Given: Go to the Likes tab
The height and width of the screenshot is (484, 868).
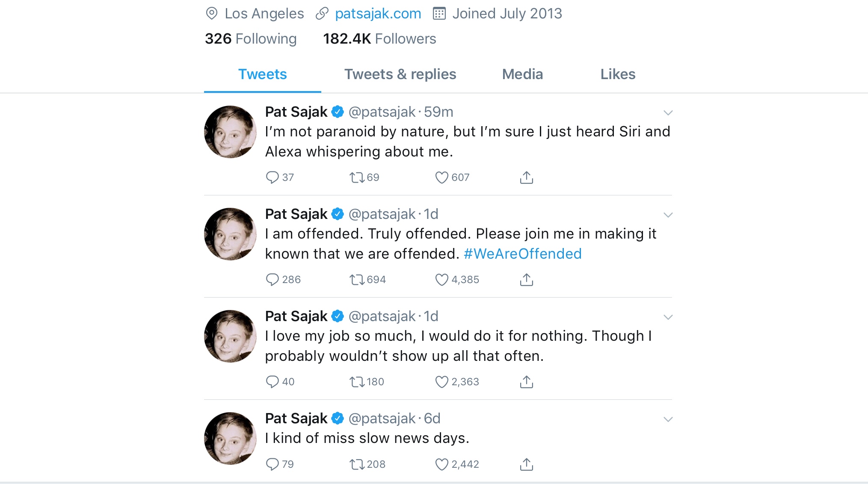Looking at the screenshot, I should point(618,74).
